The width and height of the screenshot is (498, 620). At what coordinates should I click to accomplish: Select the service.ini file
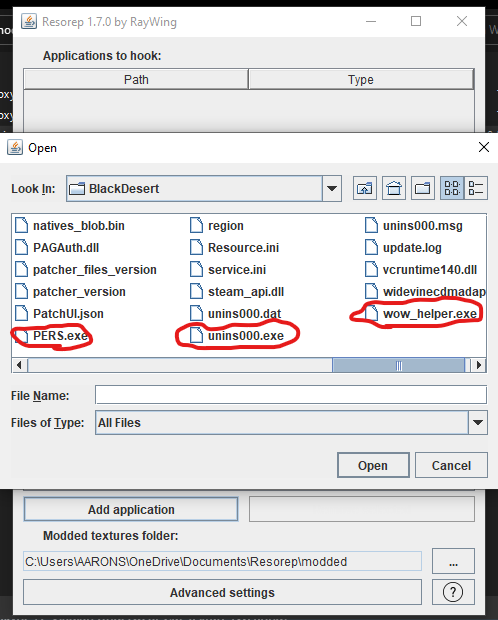pyautogui.click(x=228, y=270)
